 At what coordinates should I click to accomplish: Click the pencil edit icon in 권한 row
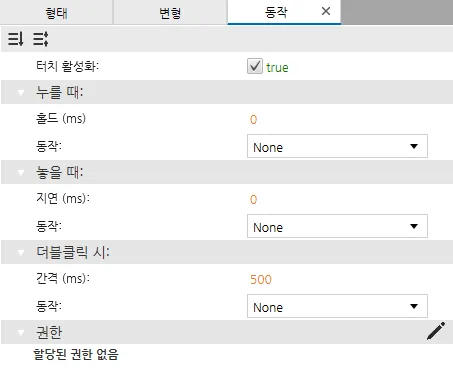(x=436, y=331)
